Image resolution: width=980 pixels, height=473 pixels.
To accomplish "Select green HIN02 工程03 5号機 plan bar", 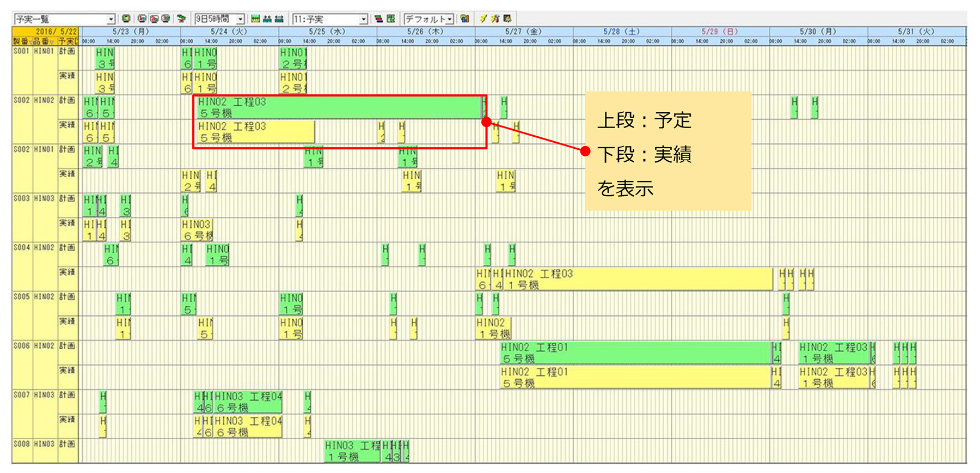I will point(338,107).
